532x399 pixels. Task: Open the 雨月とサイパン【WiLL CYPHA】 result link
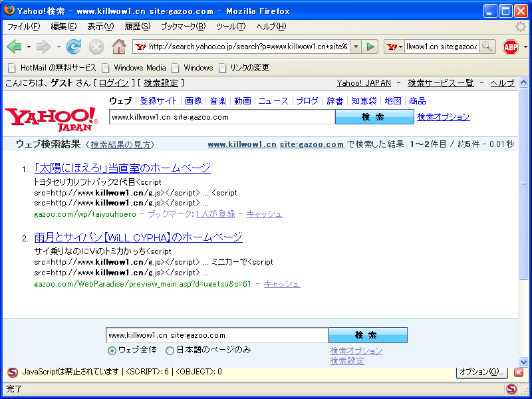click(x=138, y=237)
